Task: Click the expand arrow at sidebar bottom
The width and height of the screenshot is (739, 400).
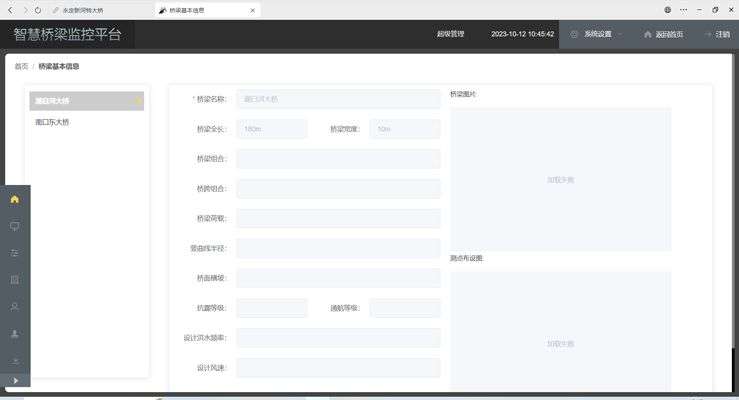Action: (x=14, y=380)
